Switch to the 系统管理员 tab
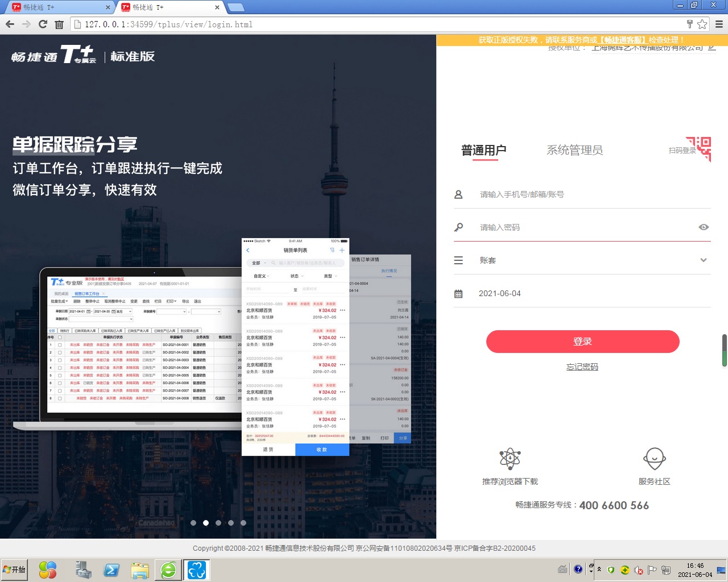This screenshot has width=728, height=582. click(x=574, y=151)
